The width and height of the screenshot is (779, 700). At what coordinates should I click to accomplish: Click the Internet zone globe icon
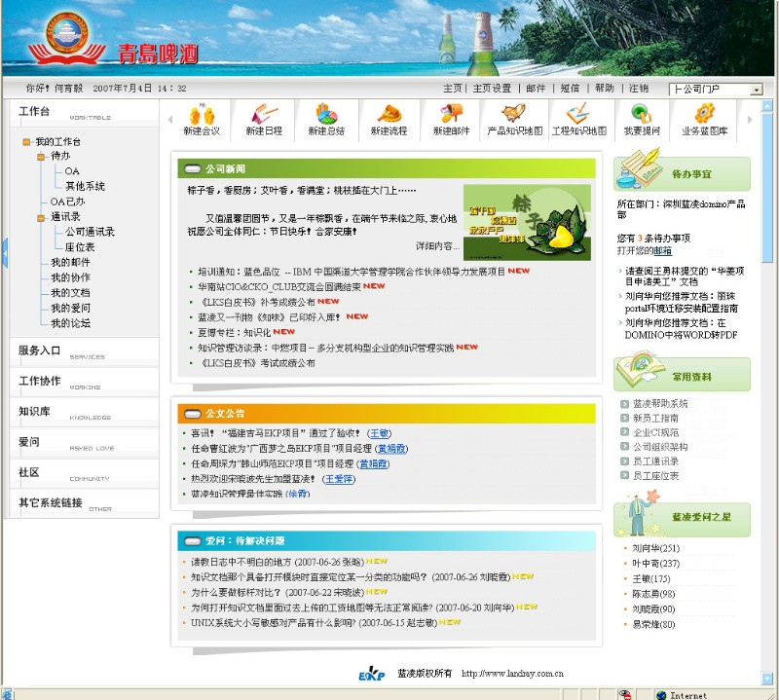pyautogui.click(x=661, y=695)
